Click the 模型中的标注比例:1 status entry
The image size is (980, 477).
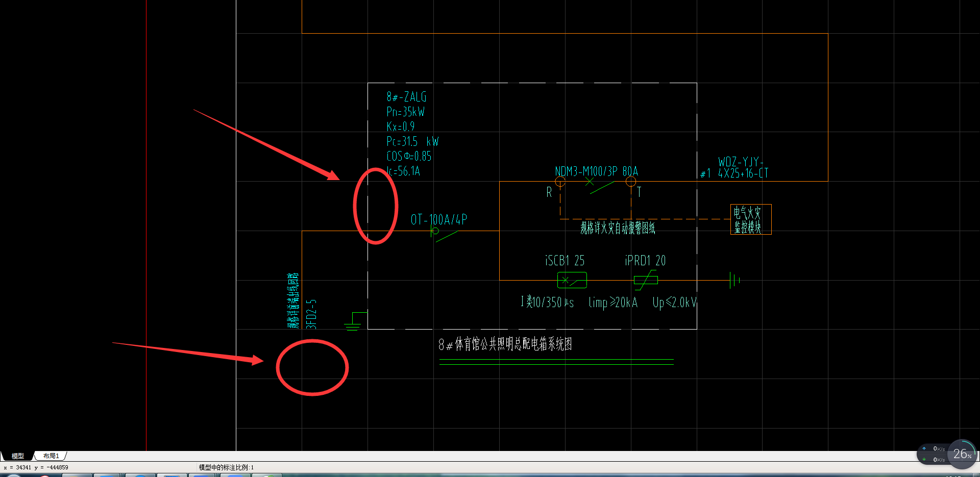point(226,467)
